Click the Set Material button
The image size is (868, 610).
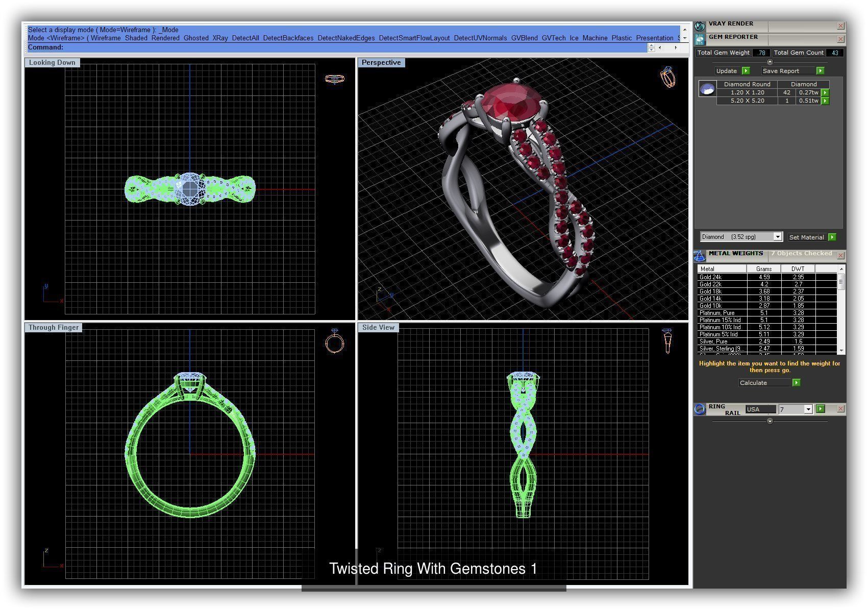tap(807, 237)
